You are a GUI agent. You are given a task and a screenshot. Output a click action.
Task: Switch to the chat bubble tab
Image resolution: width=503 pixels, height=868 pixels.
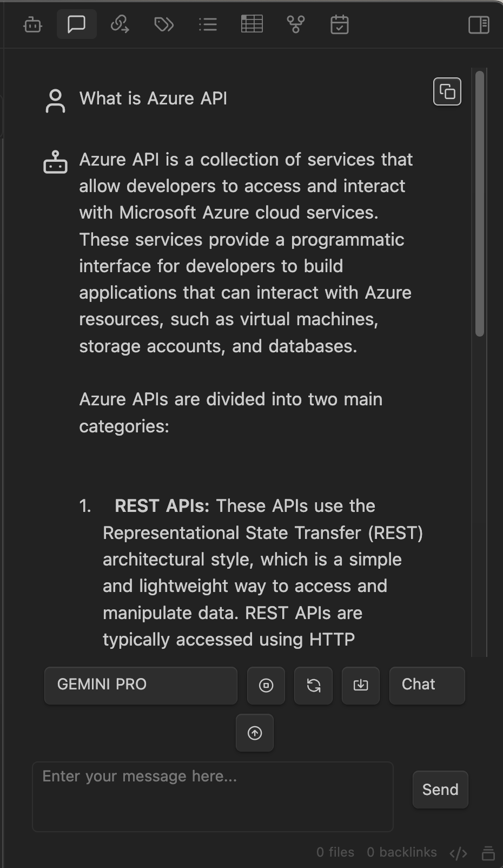tap(76, 24)
